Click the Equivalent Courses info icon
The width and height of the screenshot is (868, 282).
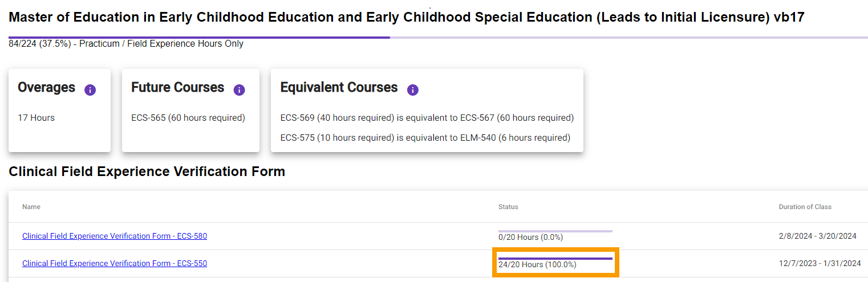(x=413, y=90)
